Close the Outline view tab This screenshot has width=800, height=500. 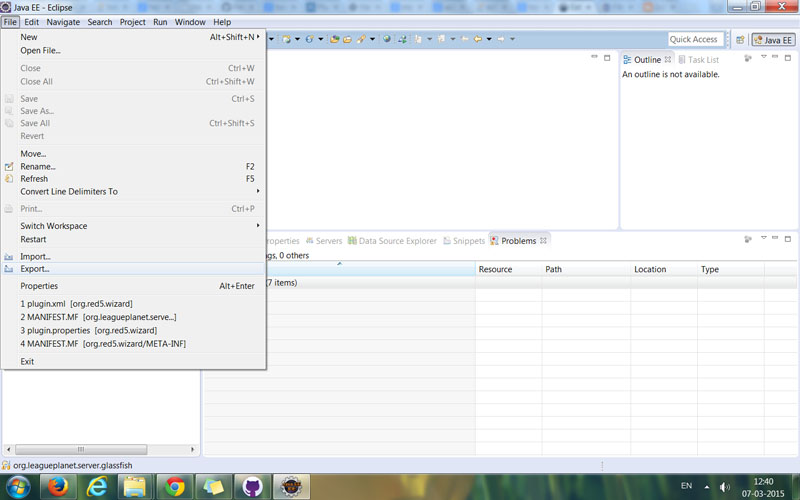(x=667, y=59)
